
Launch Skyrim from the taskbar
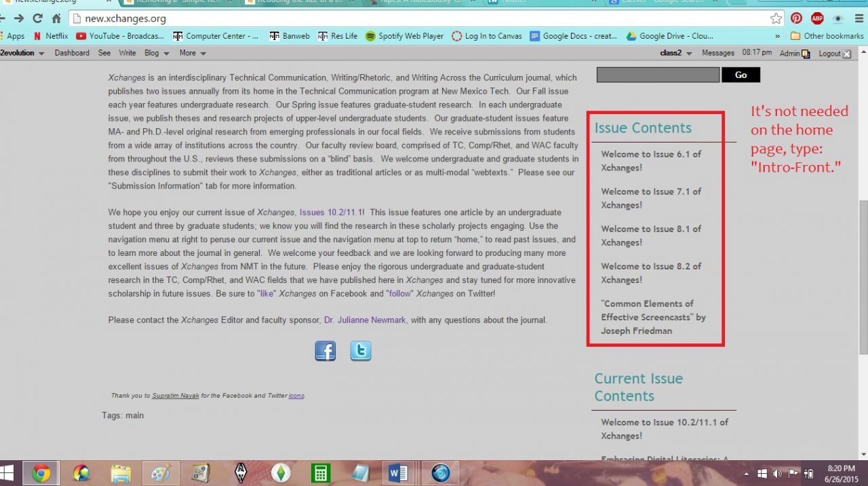[241, 473]
